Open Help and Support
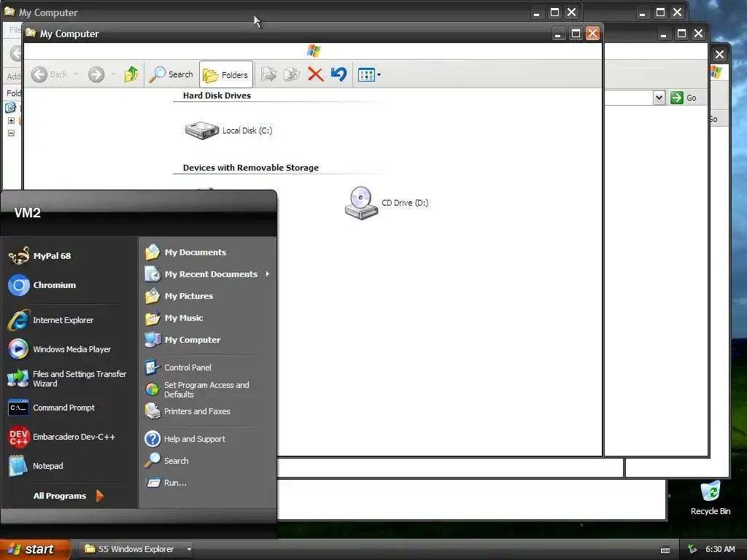The width and height of the screenshot is (747, 560). click(x=207, y=439)
